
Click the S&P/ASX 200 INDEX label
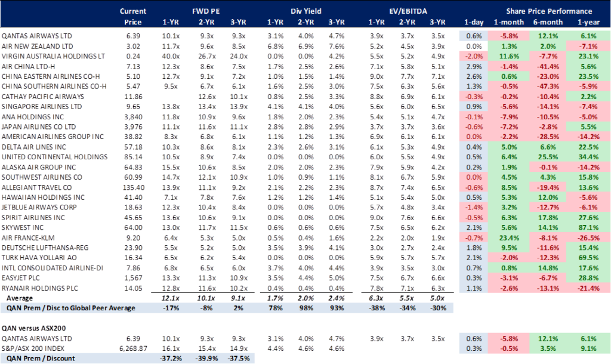point(33,349)
